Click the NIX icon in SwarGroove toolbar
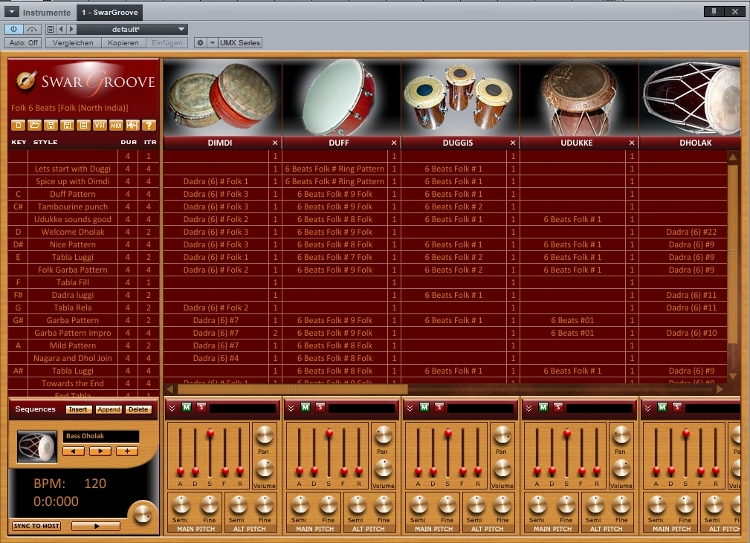The width and height of the screenshot is (750, 543). 116,125
